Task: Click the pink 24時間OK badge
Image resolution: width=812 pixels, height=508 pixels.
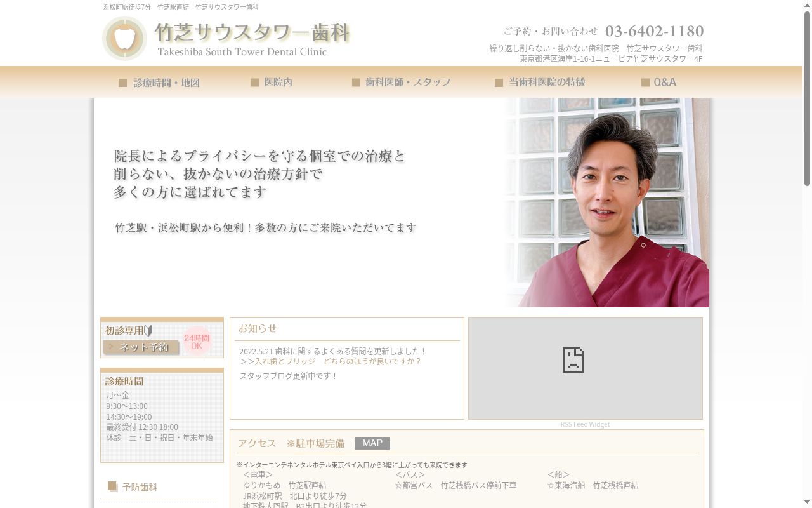Action: coord(197,342)
